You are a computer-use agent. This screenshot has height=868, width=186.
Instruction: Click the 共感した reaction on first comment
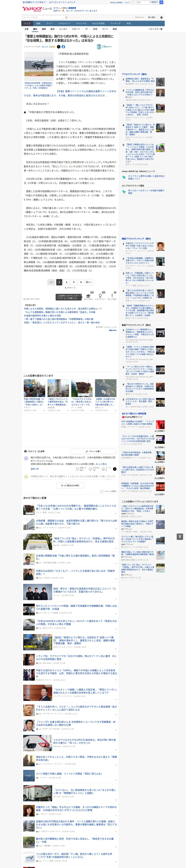tap(81, 469)
